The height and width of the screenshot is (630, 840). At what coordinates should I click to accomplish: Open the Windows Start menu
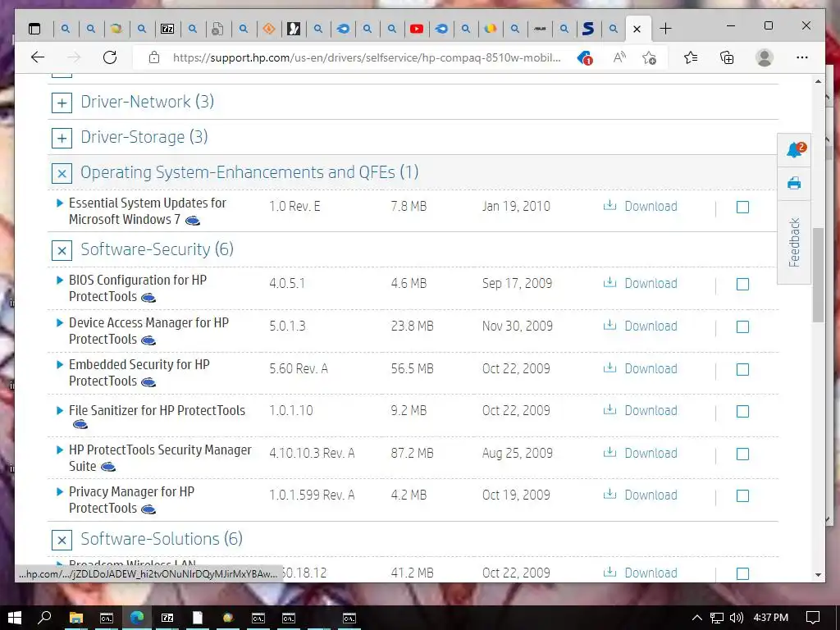(15, 618)
